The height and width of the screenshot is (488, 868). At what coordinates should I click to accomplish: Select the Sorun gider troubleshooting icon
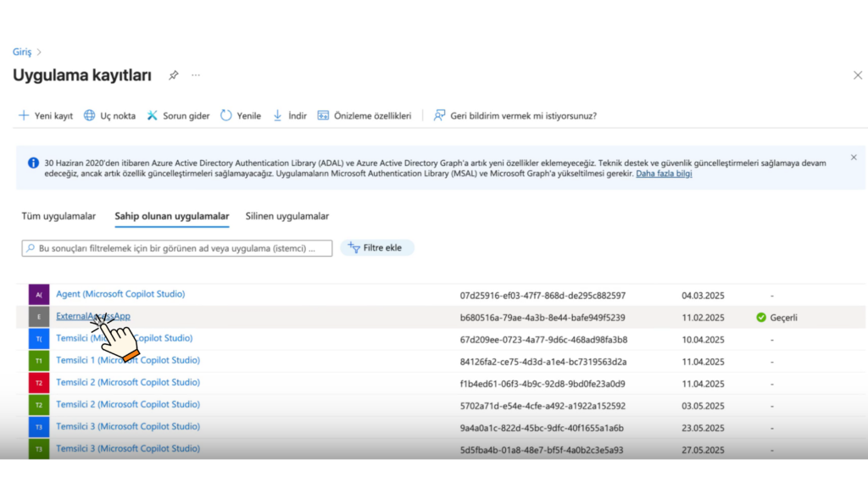(x=153, y=115)
